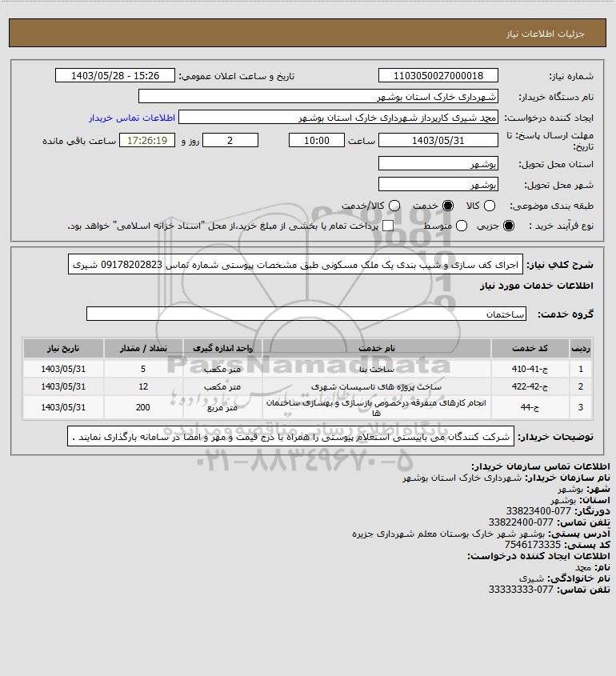
Task: Click quantity cell 200 in row 3
Action: click(143, 407)
